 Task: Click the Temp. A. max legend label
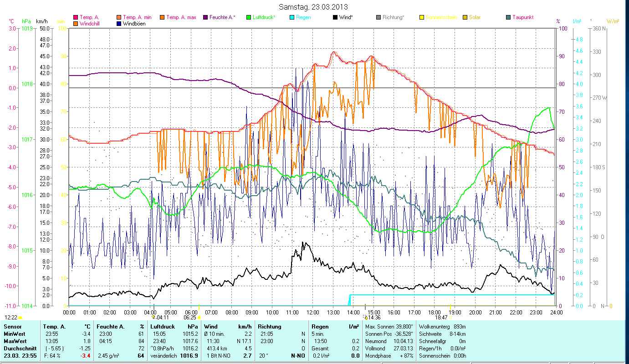181,18
